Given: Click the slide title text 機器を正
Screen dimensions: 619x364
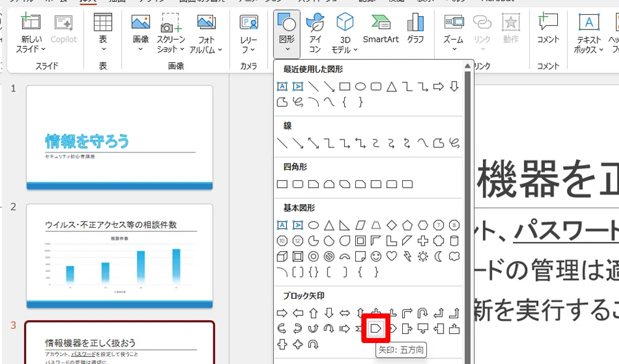Looking at the screenshot, I should [x=548, y=179].
